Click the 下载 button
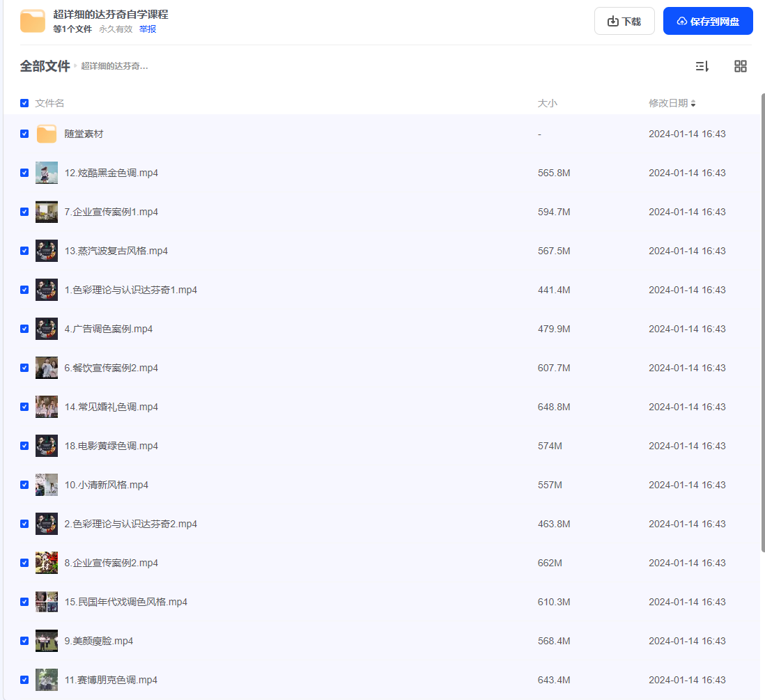Viewport: 765px width, 700px height. [624, 21]
